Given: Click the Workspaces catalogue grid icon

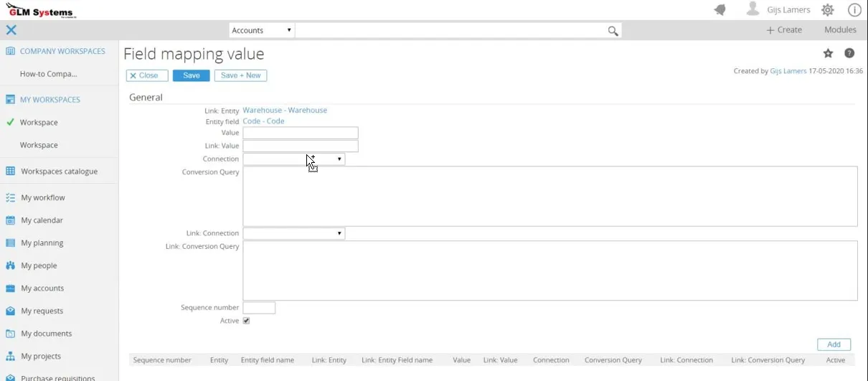Looking at the screenshot, I should point(10,171).
